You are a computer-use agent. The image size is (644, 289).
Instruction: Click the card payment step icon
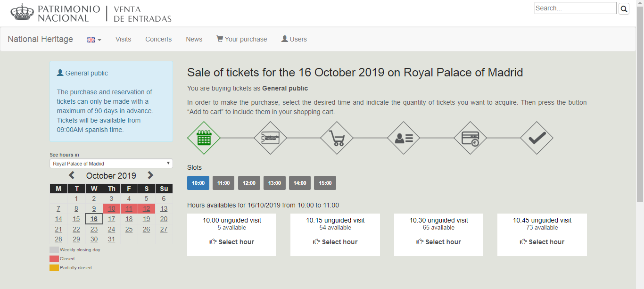470,138
